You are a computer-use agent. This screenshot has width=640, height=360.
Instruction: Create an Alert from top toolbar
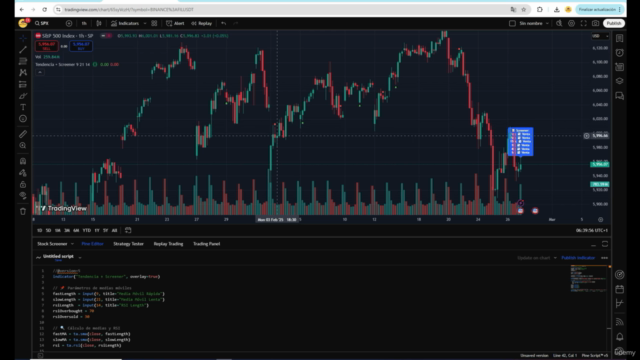click(x=175, y=23)
